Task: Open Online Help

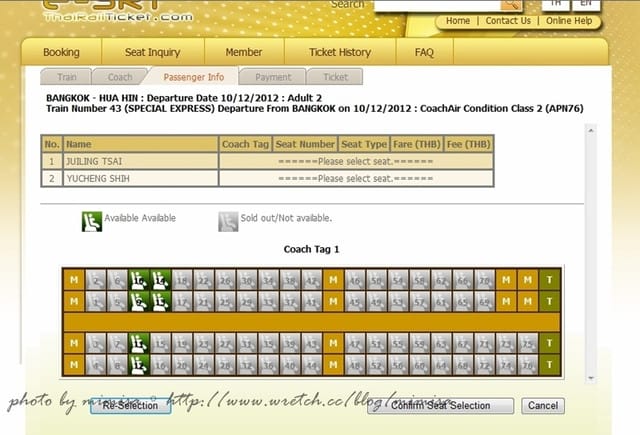Action: [x=569, y=21]
